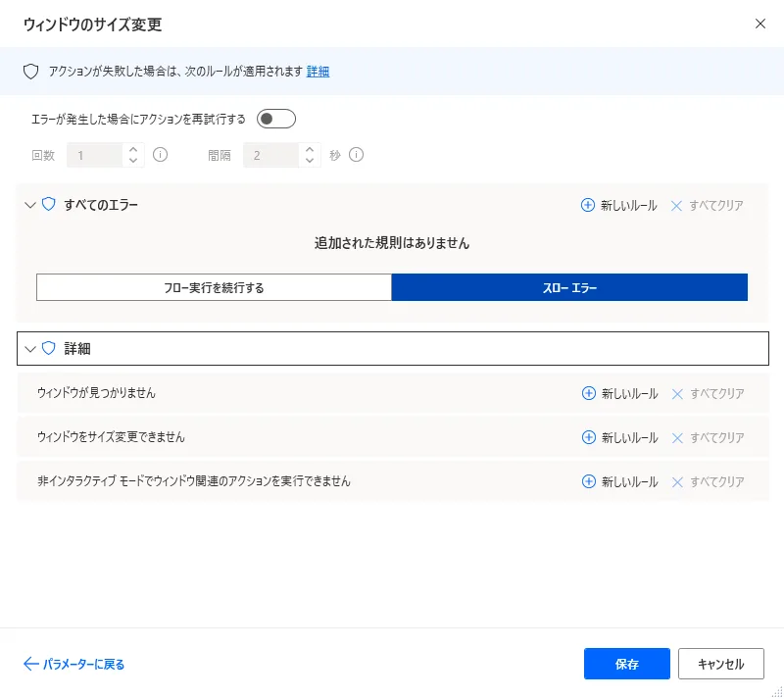
Task: Add 新しいルール for ウィンドウをサイズ変更できません
Action: tap(619, 437)
